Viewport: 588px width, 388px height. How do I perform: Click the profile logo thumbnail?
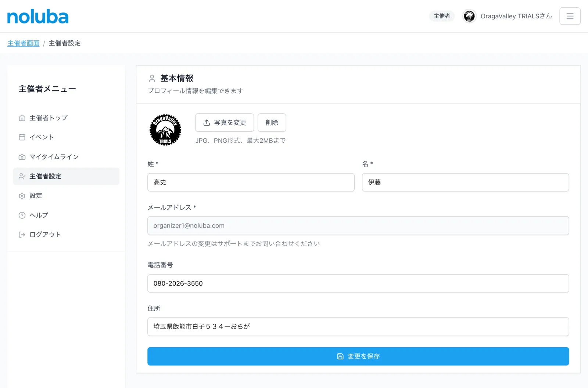[165, 130]
